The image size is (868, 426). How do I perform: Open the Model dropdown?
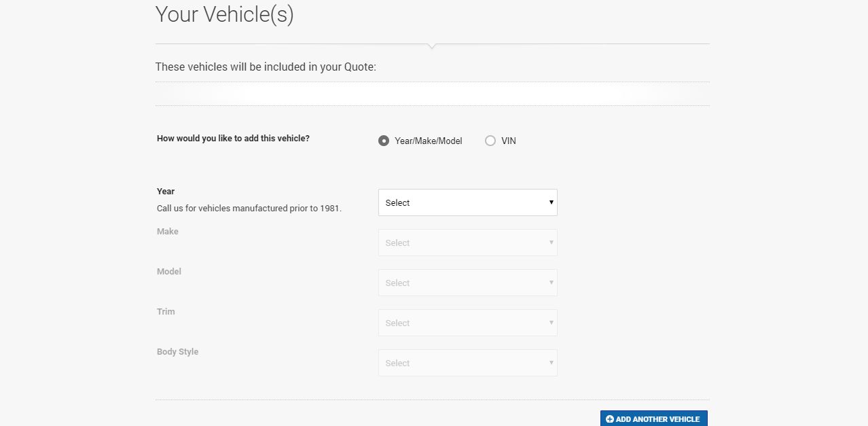click(467, 283)
